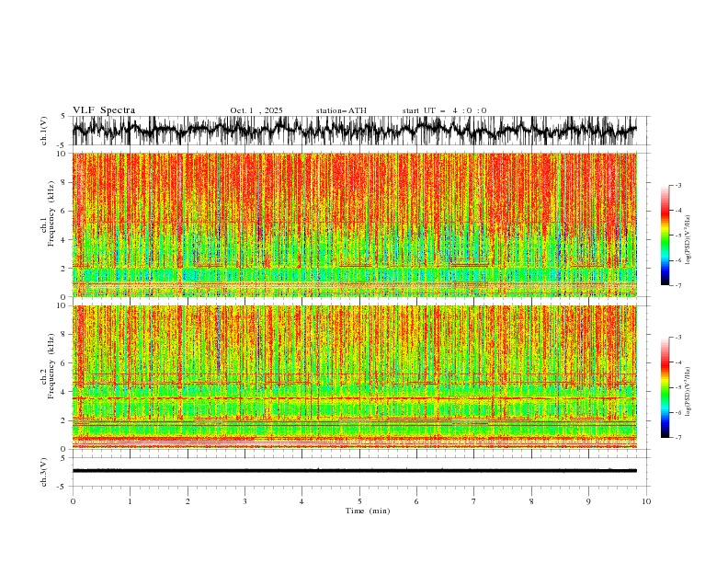
Task: Click the '9' tick on time axis
Action: point(588,501)
